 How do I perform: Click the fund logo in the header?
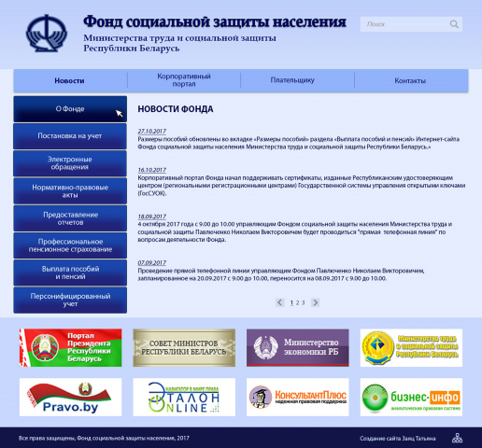click(47, 34)
